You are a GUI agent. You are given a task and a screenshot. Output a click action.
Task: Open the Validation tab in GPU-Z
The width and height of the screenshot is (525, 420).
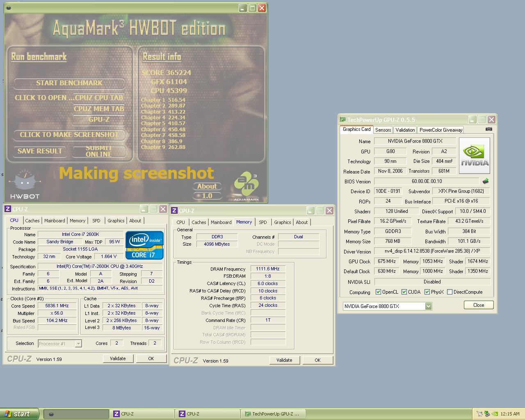pos(405,130)
